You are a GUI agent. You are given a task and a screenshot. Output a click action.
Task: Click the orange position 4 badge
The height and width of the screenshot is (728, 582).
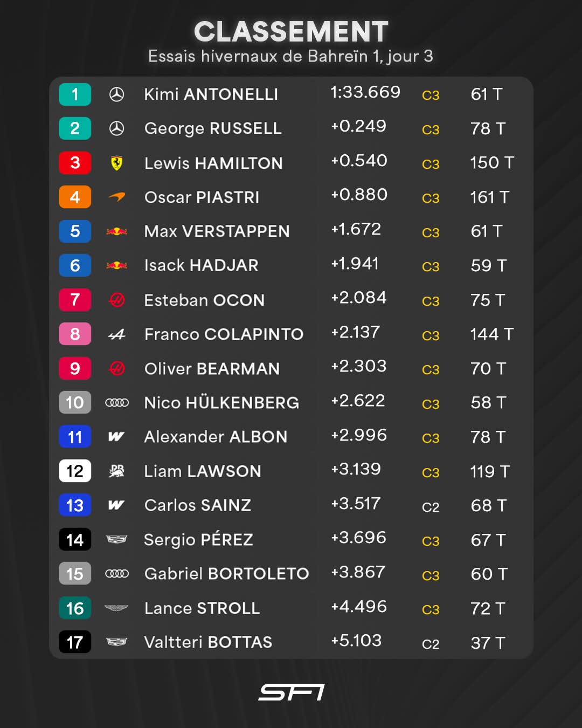point(75,197)
